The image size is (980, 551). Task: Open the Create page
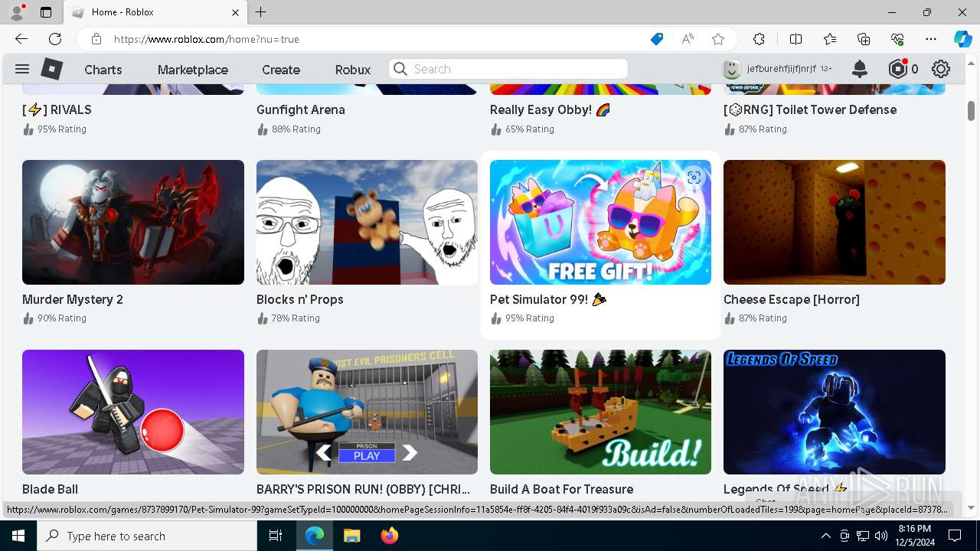coord(281,70)
